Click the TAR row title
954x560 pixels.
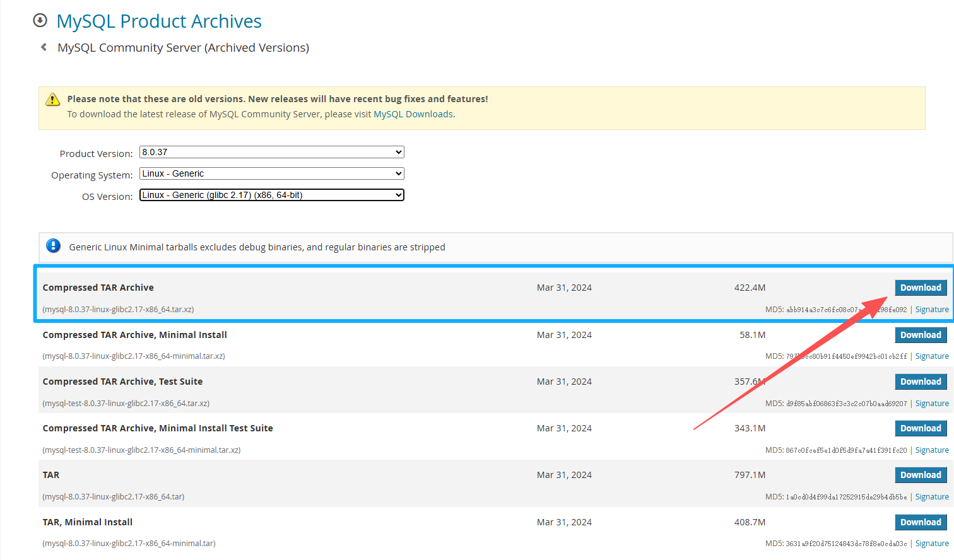pyautogui.click(x=51, y=475)
